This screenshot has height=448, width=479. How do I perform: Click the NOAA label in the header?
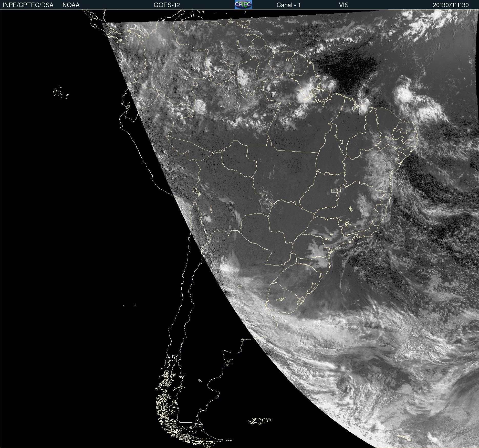[71, 5]
